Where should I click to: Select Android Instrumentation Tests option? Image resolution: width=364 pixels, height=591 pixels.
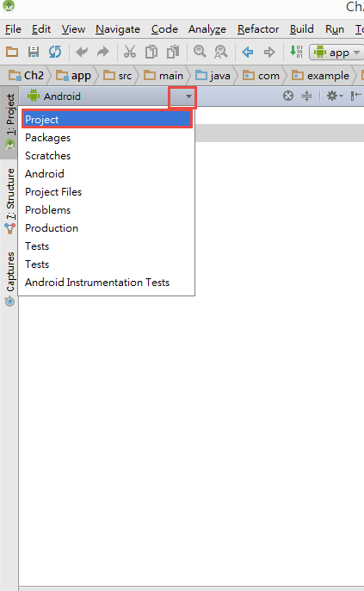pos(107,283)
